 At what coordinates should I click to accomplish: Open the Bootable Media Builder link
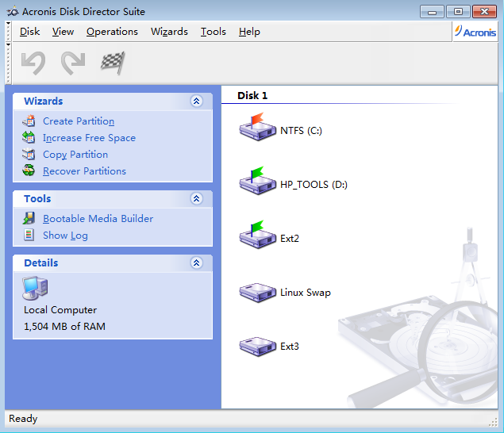98,218
